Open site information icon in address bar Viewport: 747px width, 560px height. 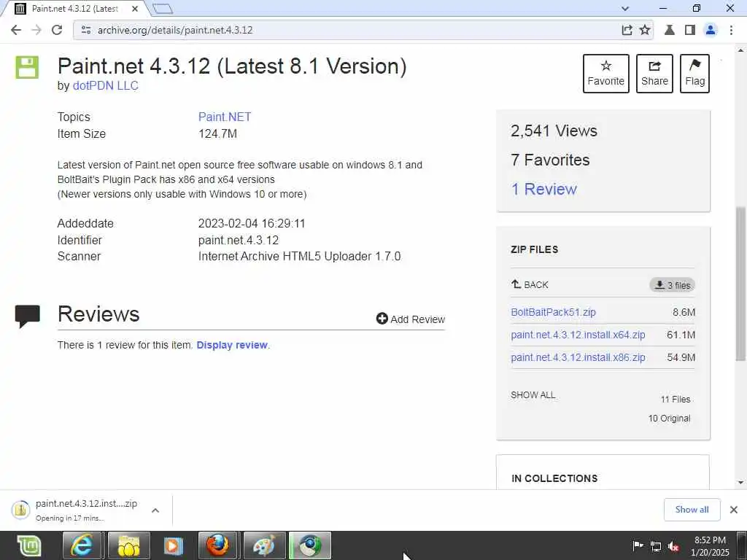coord(86,30)
